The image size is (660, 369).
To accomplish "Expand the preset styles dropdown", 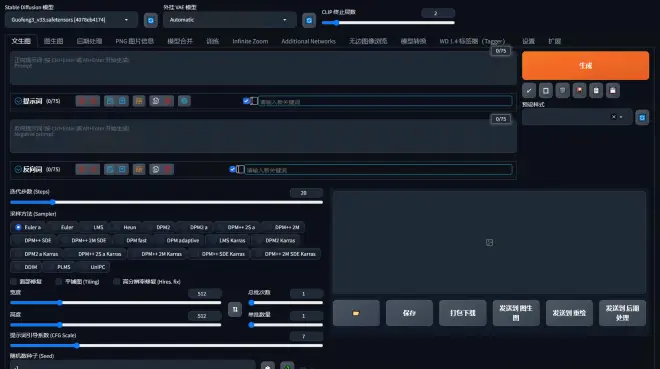I will pyautogui.click(x=577, y=117).
